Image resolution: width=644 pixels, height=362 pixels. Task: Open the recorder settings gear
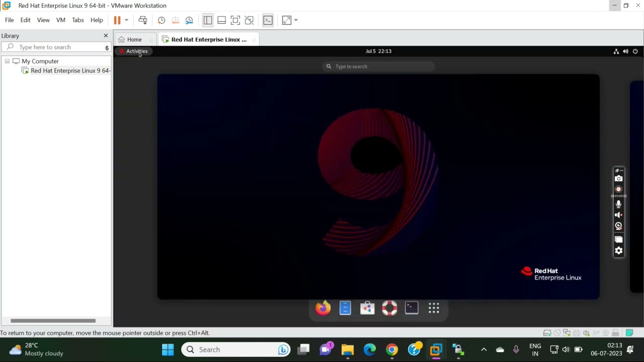[619, 251]
